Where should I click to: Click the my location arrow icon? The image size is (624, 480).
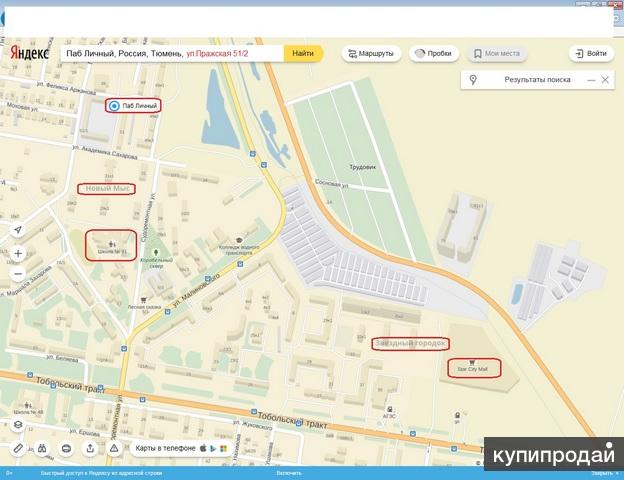click(18, 229)
